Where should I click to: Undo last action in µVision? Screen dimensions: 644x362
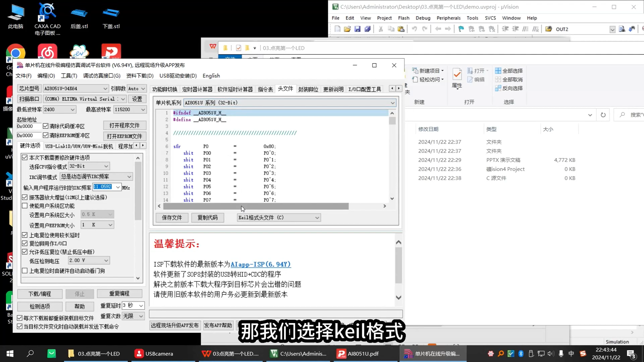tap(414, 29)
